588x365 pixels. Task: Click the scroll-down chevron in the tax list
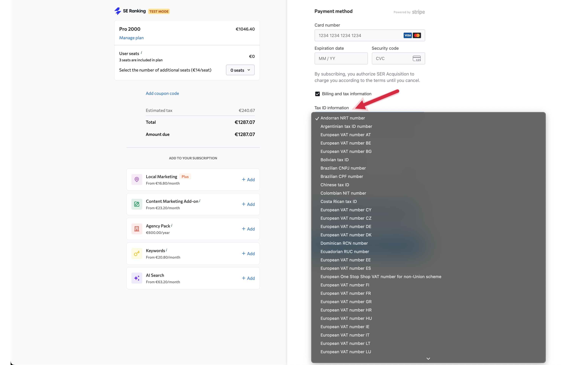click(428, 359)
